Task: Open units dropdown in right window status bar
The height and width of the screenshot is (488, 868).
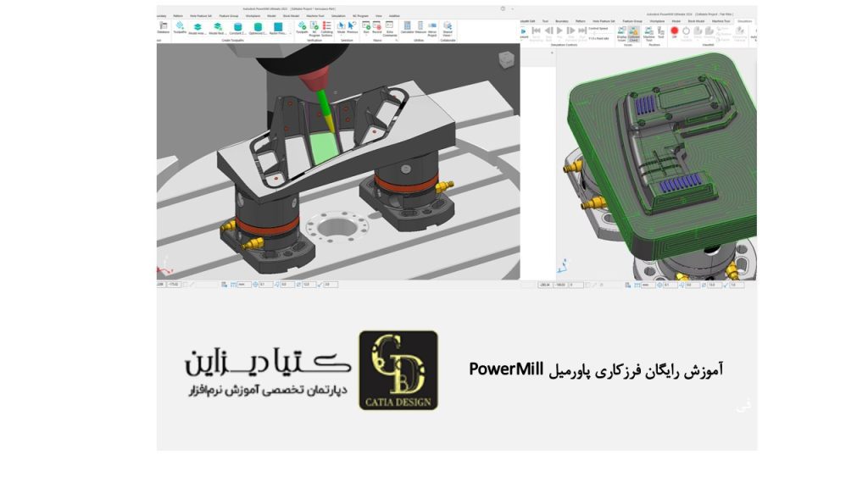Action: click(646, 285)
